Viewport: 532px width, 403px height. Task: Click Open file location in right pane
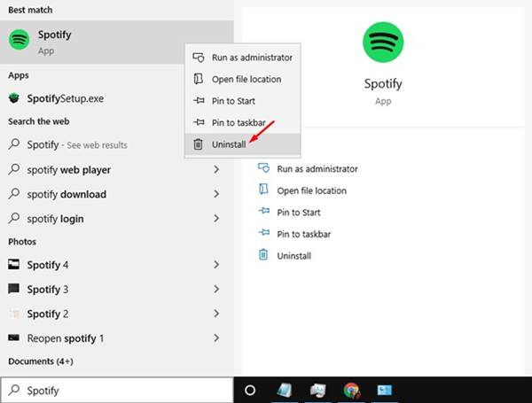(311, 190)
